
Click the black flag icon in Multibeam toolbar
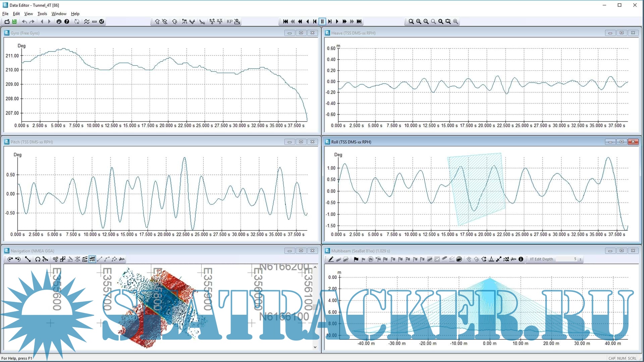(x=356, y=259)
